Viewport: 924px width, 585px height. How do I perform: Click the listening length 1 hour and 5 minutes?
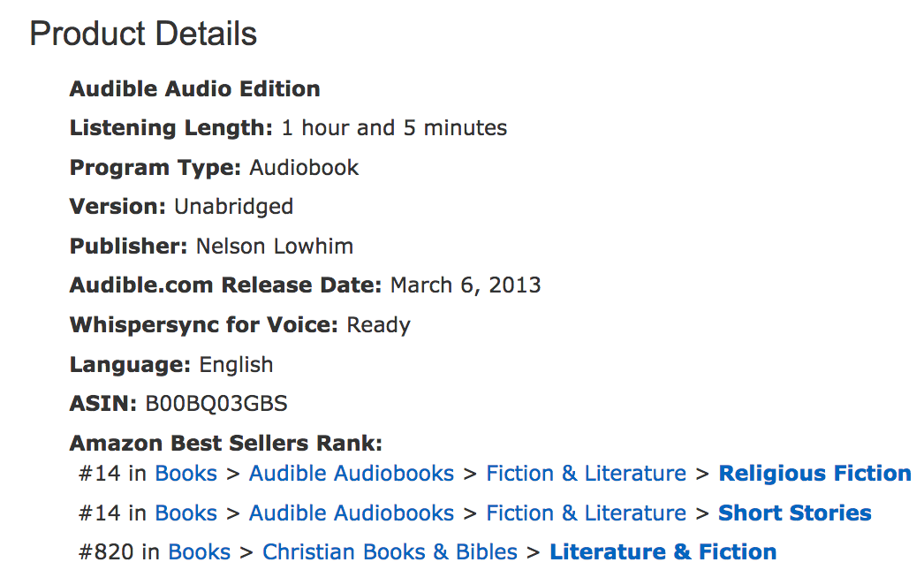(394, 128)
